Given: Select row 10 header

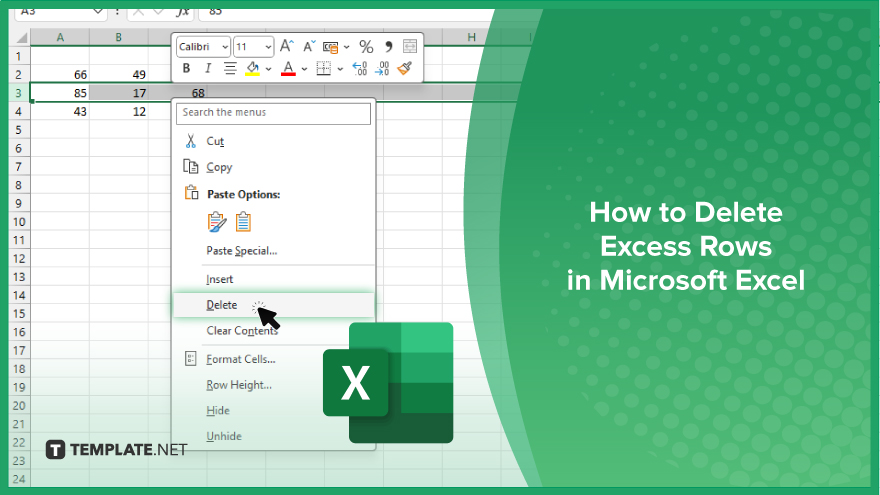Looking at the screenshot, I should coord(19,222).
